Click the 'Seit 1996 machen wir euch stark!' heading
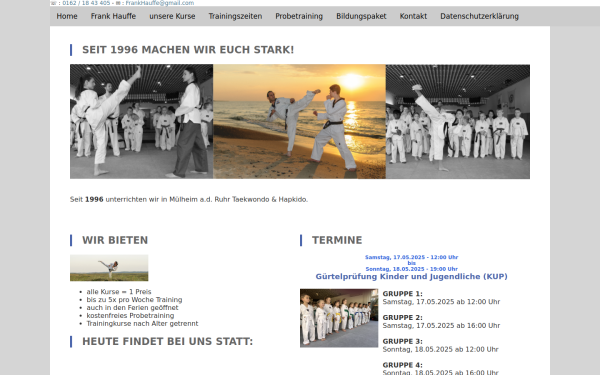 (x=188, y=50)
